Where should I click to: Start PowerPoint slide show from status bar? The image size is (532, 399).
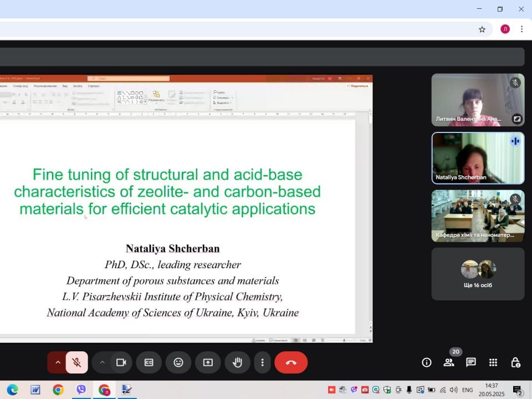click(323, 340)
